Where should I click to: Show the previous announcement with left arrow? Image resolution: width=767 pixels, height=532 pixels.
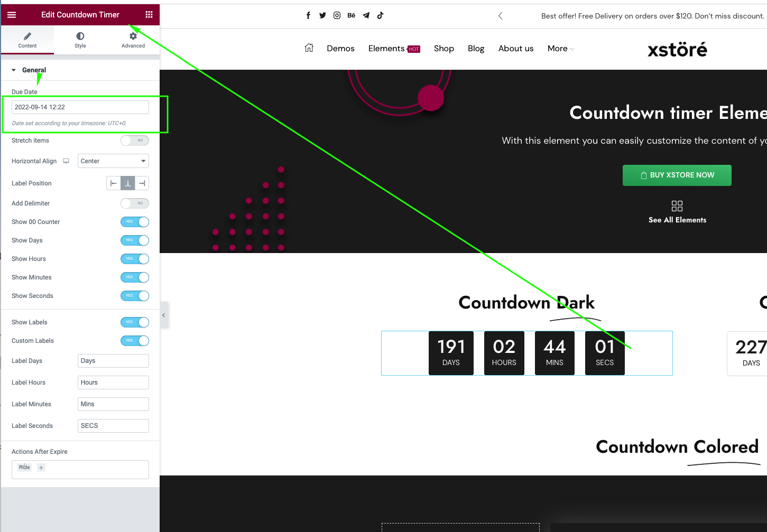(x=501, y=16)
